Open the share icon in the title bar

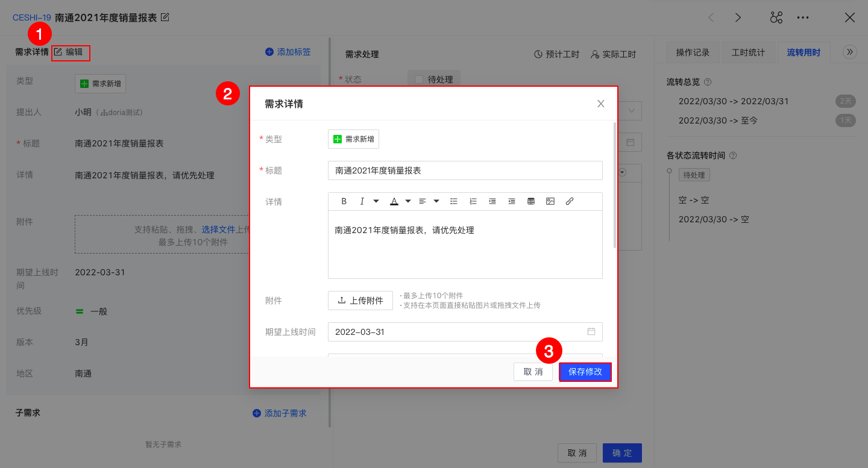pyautogui.click(x=776, y=17)
